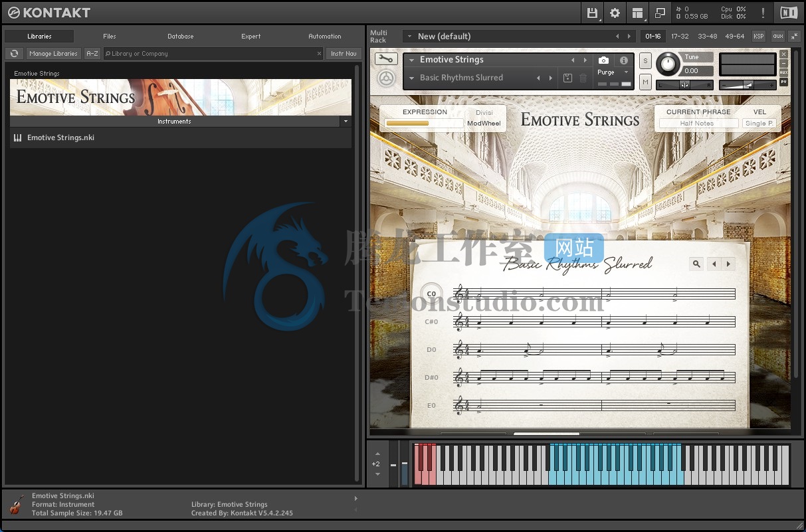Click next multi arrow beside New (default)
This screenshot has width=806, height=532.
pos(630,37)
